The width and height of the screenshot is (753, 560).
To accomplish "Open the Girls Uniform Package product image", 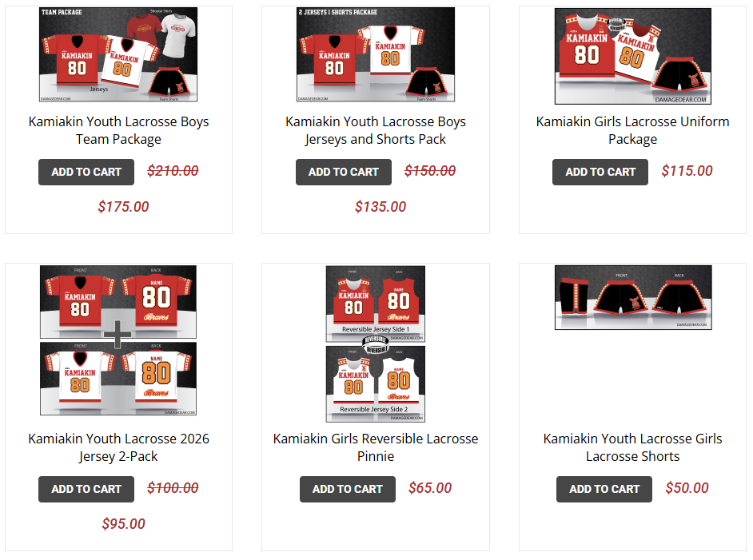I will (633, 56).
